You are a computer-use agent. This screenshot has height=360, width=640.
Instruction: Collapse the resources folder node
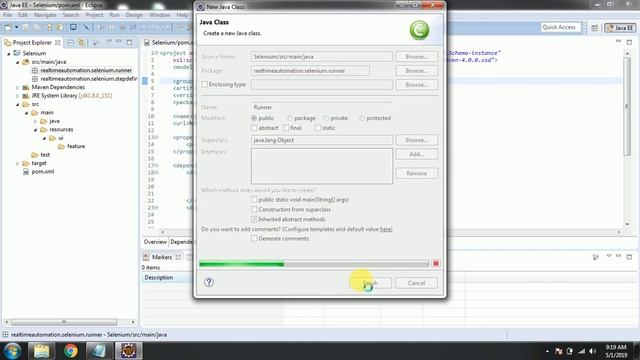point(36,130)
